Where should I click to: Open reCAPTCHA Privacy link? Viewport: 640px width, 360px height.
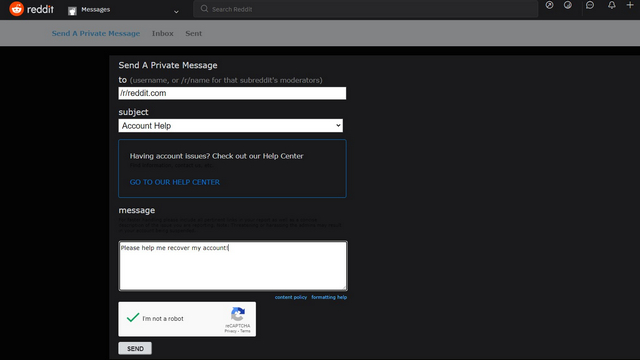pos(230,331)
